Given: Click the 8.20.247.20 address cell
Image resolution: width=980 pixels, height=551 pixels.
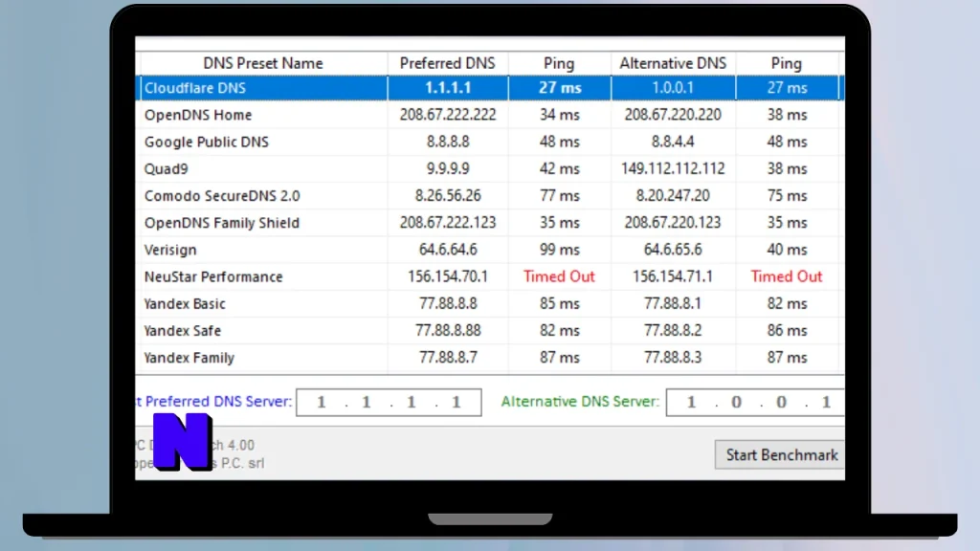Looking at the screenshot, I should [x=673, y=195].
